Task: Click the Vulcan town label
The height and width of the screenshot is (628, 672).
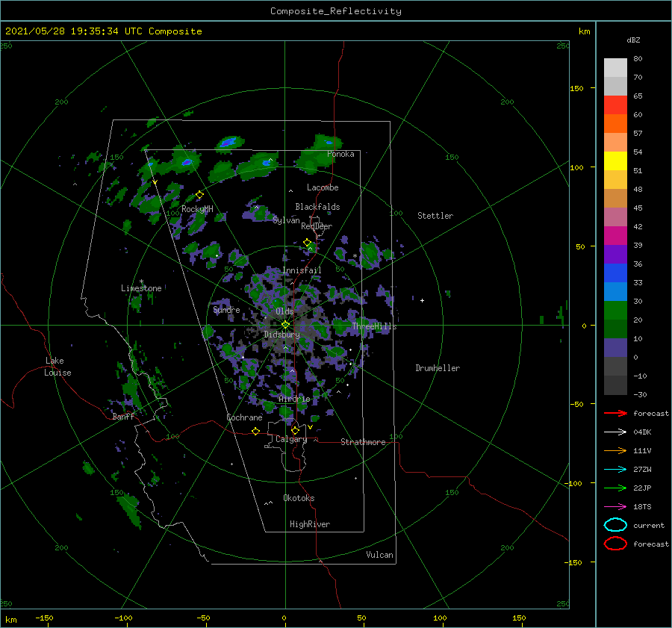Action: 380,555
